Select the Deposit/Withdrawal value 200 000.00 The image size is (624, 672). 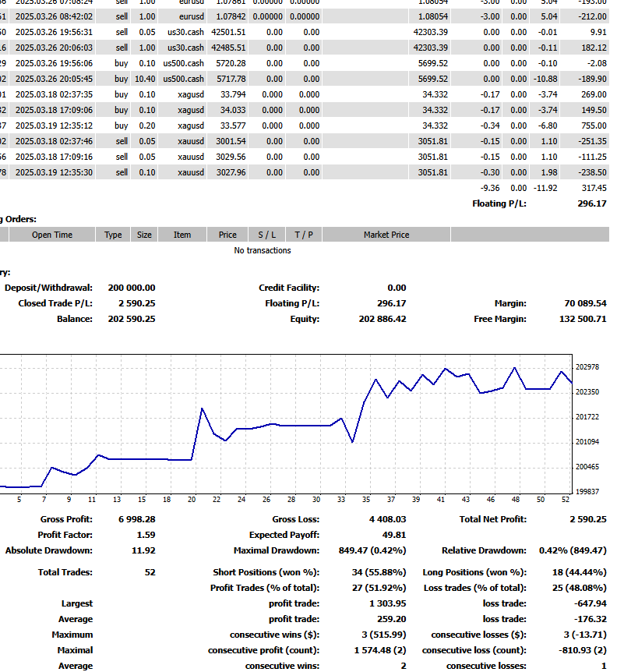click(131, 288)
